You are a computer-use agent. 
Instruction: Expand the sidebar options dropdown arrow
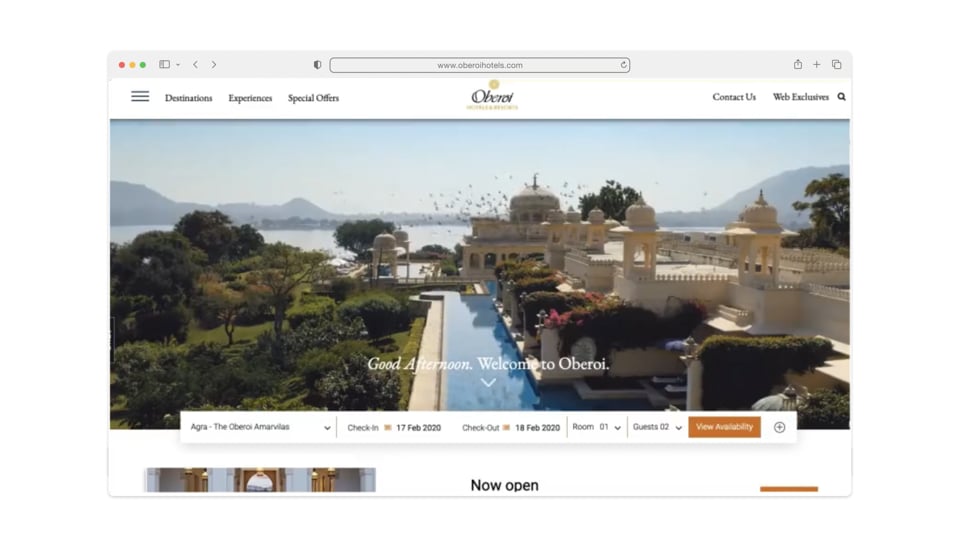pyautogui.click(x=178, y=65)
